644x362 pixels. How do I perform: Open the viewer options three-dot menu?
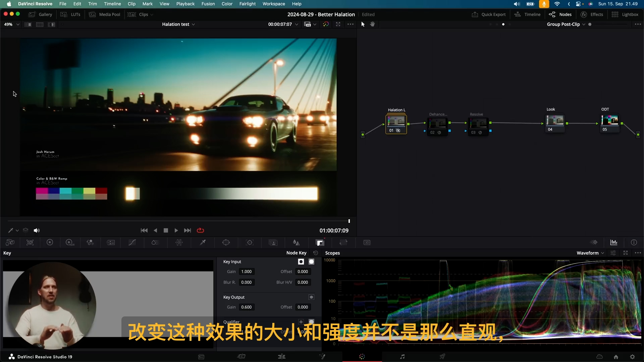pos(351,24)
